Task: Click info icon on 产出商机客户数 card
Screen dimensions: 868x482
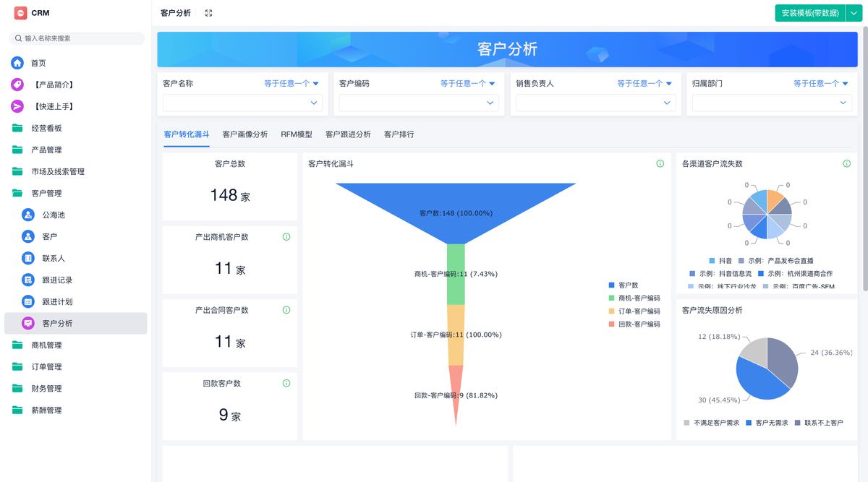Action: 286,236
